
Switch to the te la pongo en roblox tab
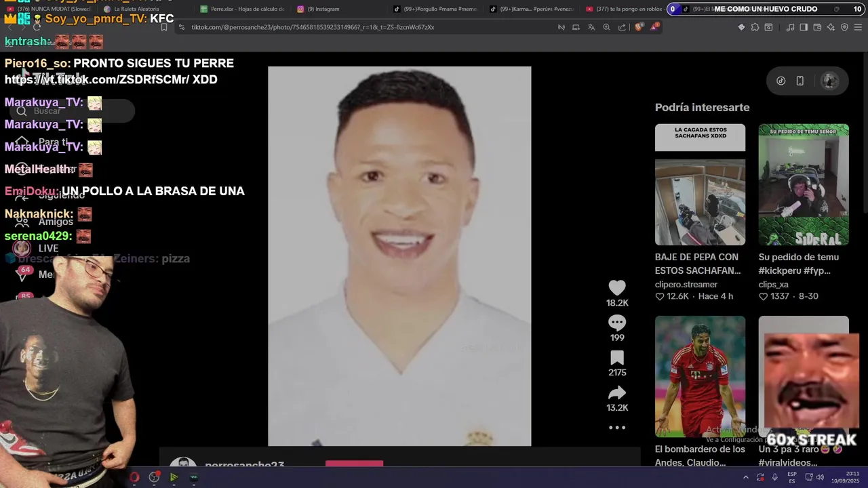point(624,9)
